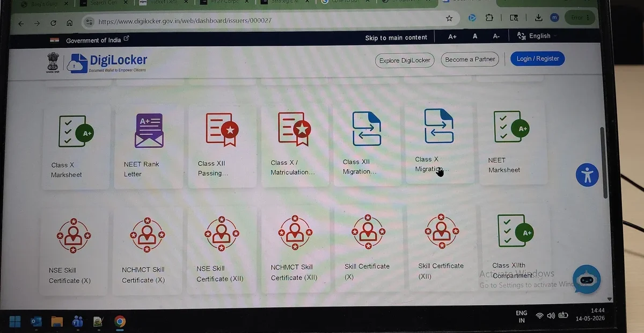Go back with the browser back arrow
Viewport: 644px width, 333px height.
point(21,23)
